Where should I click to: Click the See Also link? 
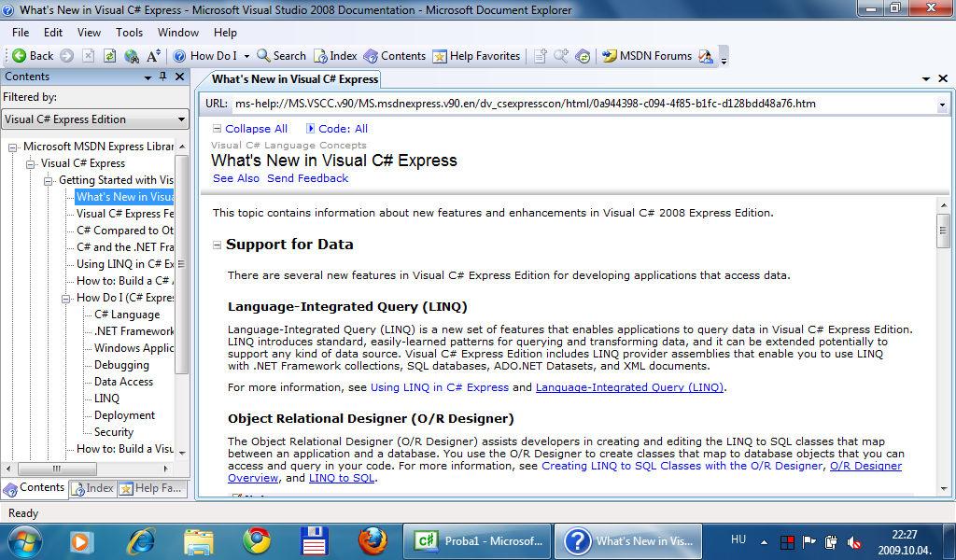236,178
